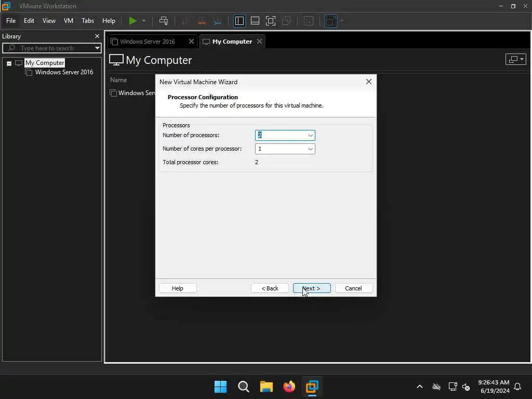Click the Manage Snapshots toolbar icon
This screenshot has width=532, height=399.
coord(218,21)
